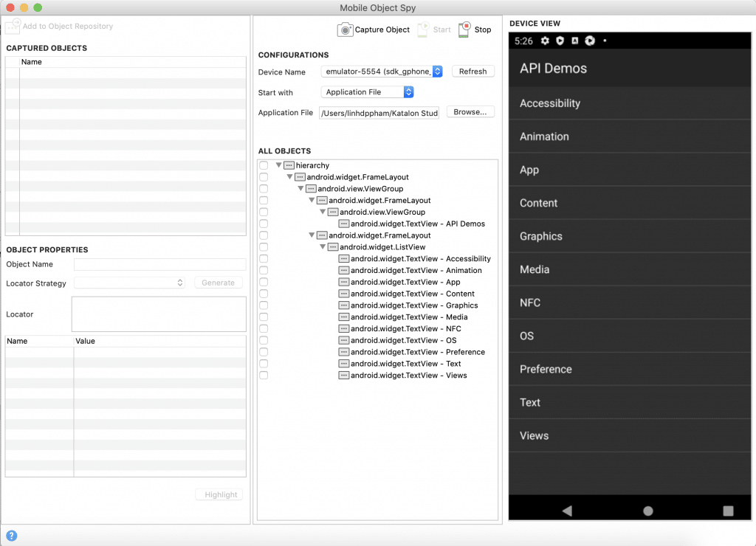Screen dimensions: 756x546
Task: Click the Locator text area
Action: click(159, 314)
